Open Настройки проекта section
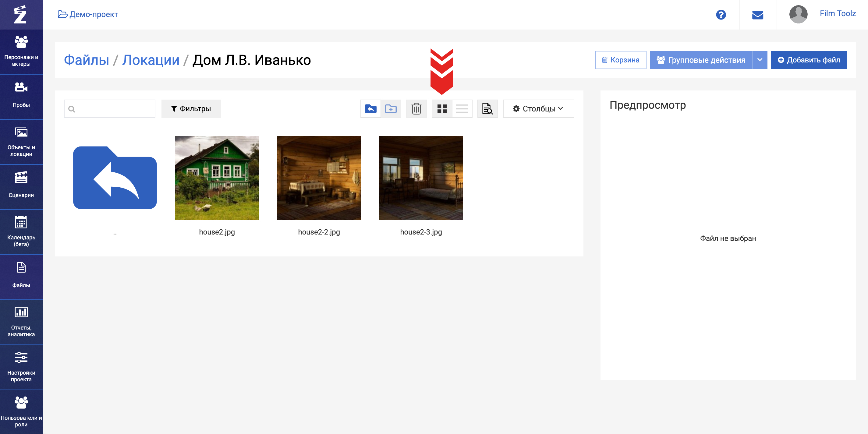This screenshot has height=434, width=868. (x=21, y=367)
